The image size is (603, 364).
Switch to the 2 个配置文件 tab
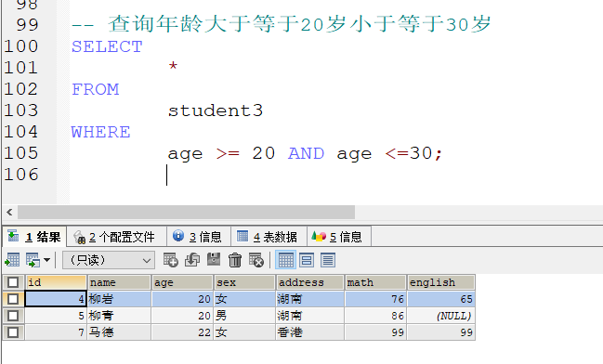tap(117, 237)
